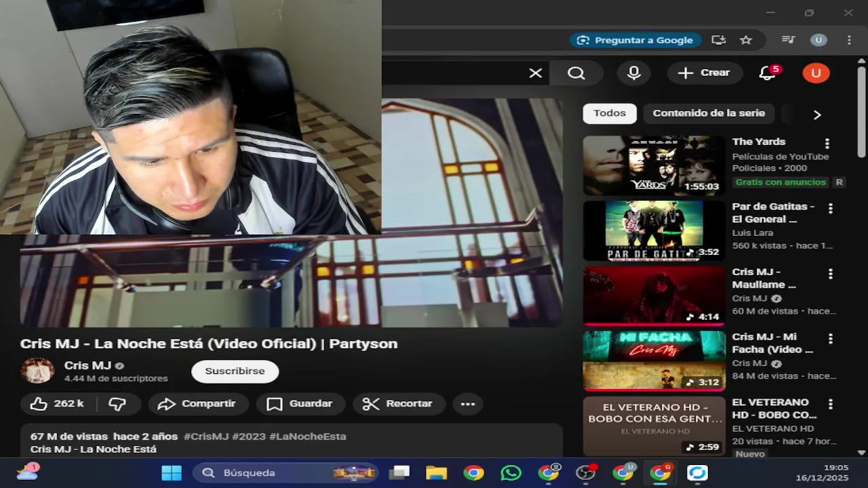Open Task View in the taskbar
The width and height of the screenshot is (868, 488).
coord(399,473)
